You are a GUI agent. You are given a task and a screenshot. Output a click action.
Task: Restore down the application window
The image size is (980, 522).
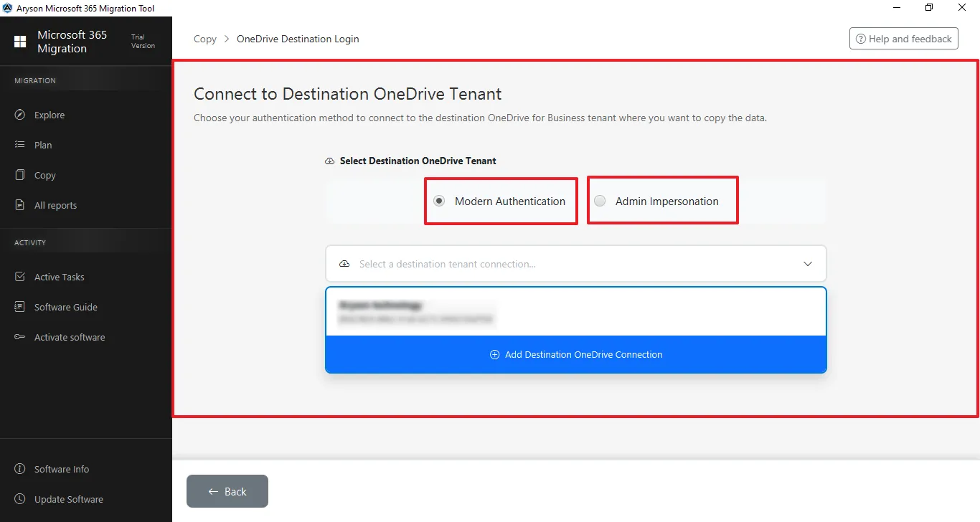coord(929,8)
